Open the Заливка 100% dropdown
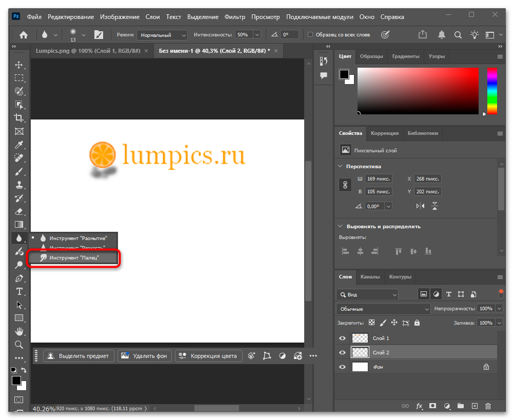514x420 pixels. point(499,323)
